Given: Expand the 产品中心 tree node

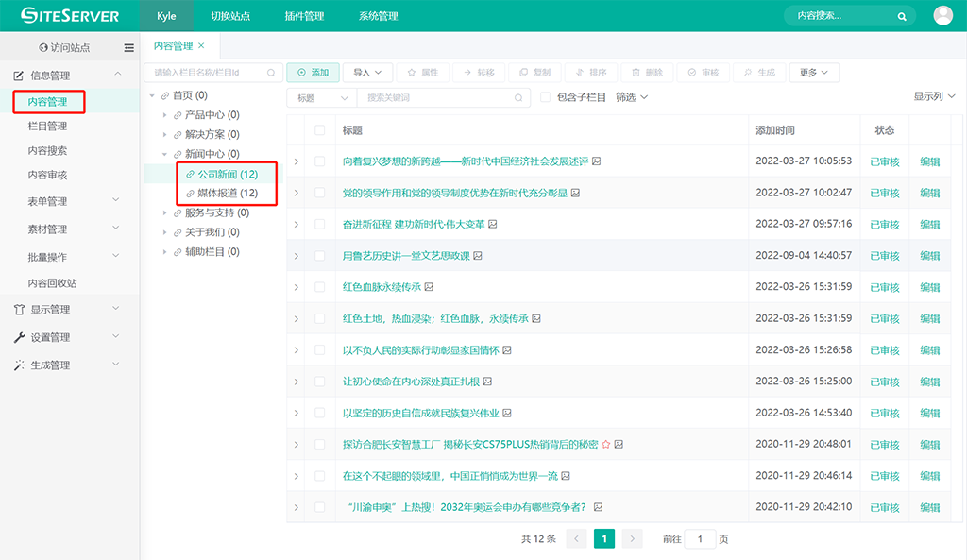Looking at the screenshot, I should [x=164, y=115].
